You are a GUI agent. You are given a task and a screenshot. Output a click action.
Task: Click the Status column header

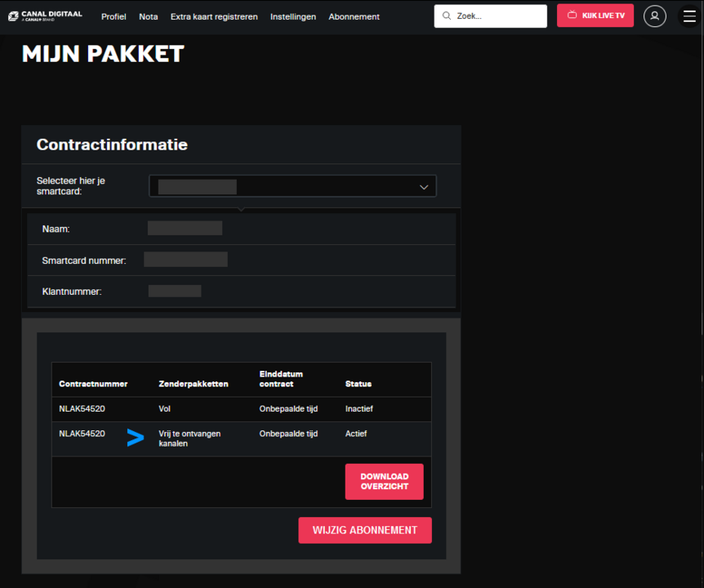359,384
